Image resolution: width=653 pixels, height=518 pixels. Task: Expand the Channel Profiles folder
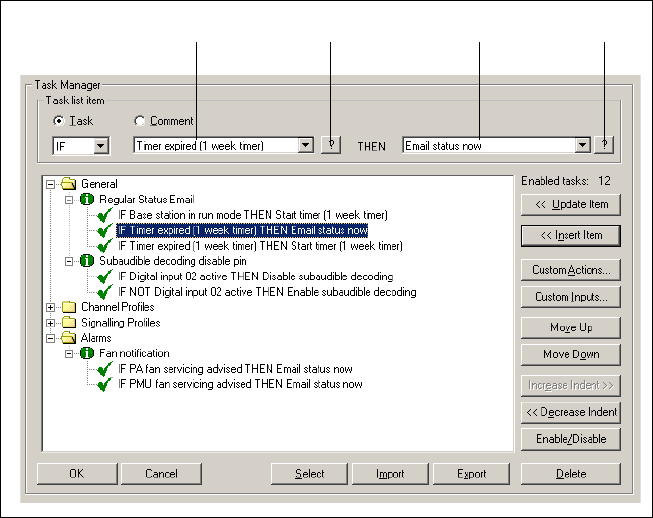(x=50, y=307)
